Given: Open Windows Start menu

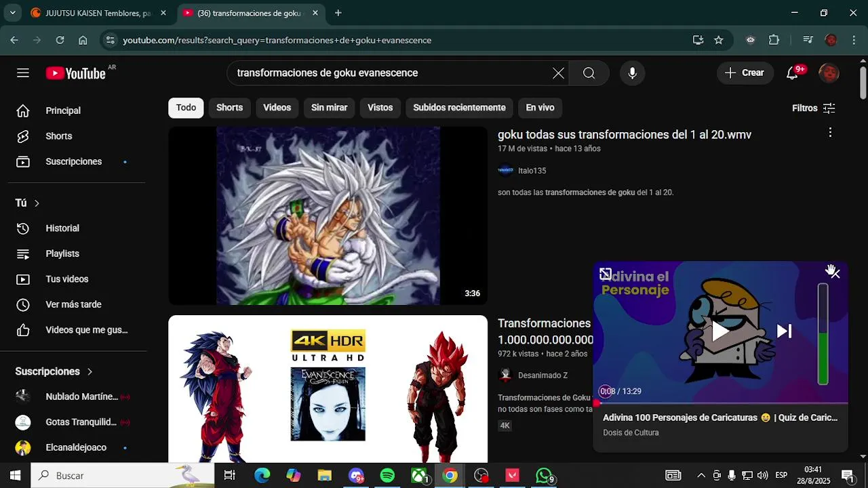Looking at the screenshot, I should [15, 476].
